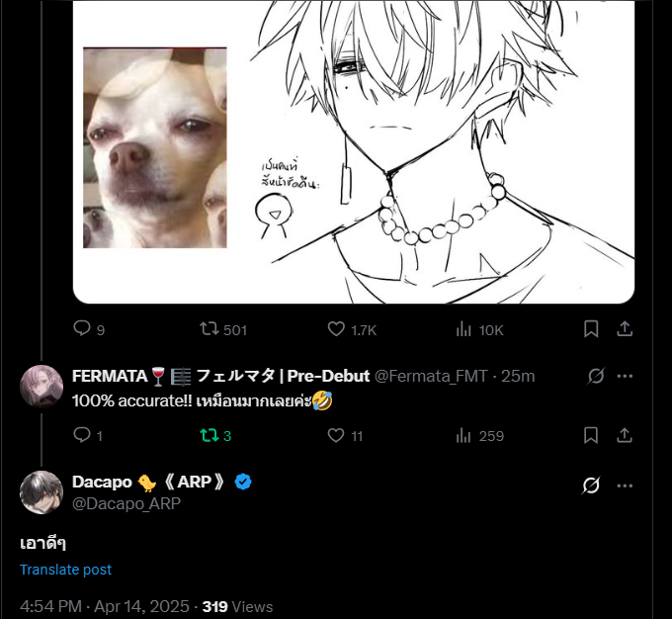The height and width of the screenshot is (619, 672).
Task: View analytics of the 10K-view post
Action: (462, 329)
